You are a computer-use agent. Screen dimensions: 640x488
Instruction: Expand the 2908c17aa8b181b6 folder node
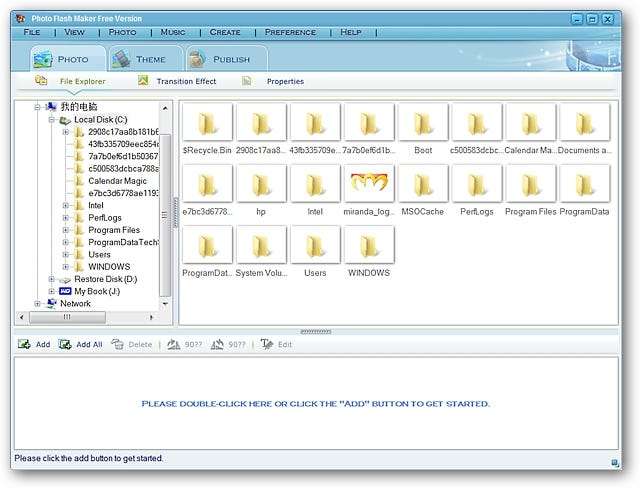65,132
